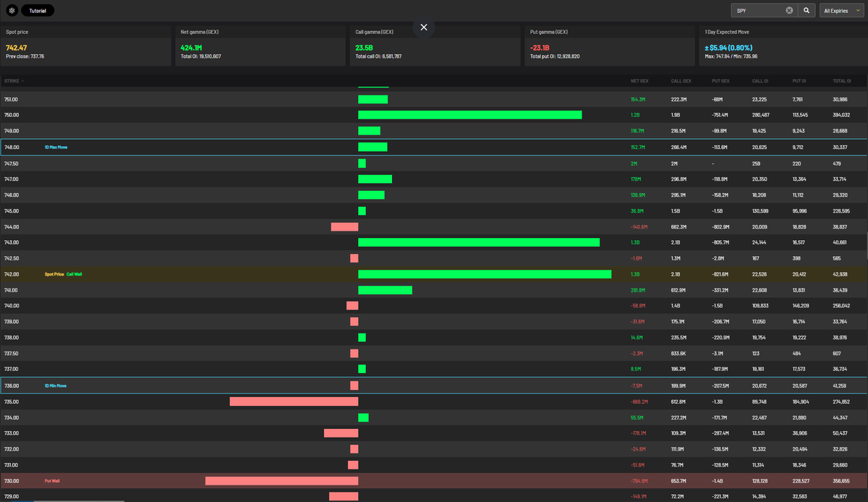868x502 pixels.
Task: Sort by the TOTAL OI column header
Action: click(842, 81)
